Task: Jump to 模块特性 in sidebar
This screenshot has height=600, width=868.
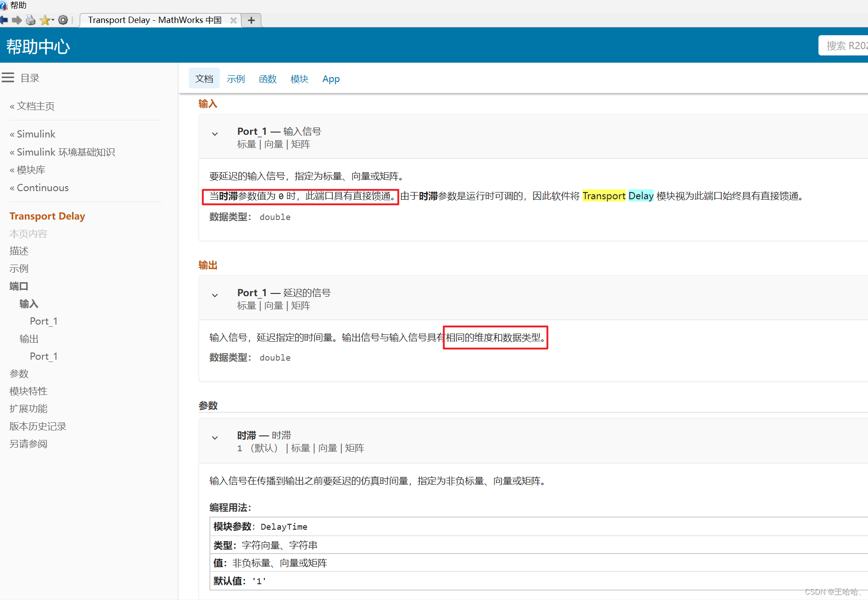Action: [28, 391]
